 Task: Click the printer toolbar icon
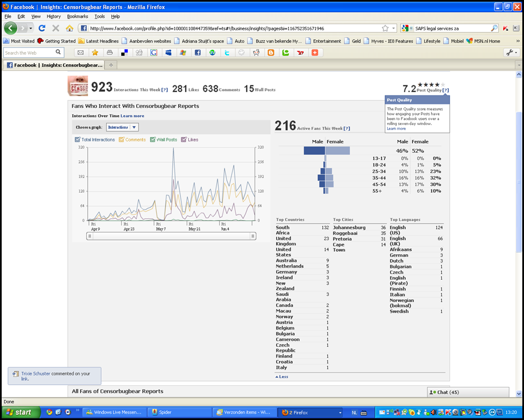point(109,52)
